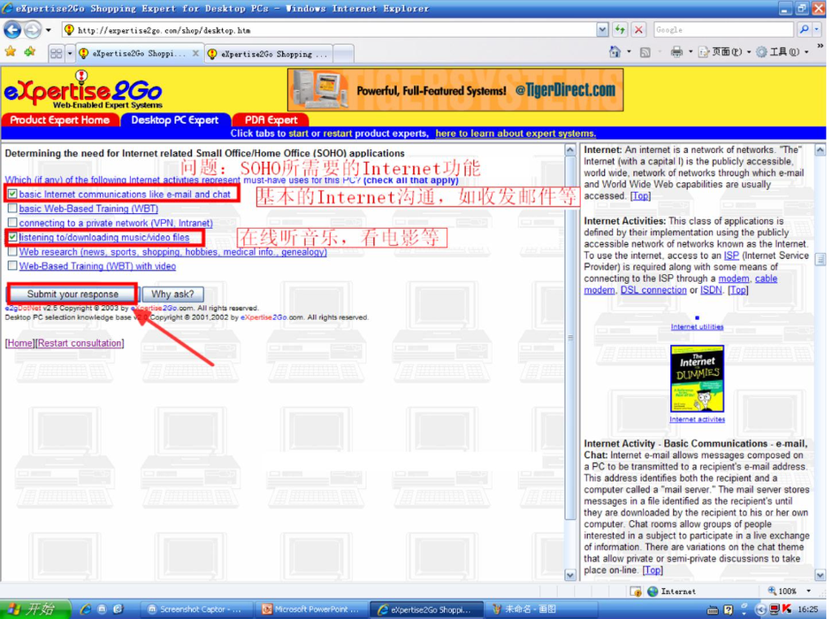Enable connecting to a private network checkbox
Viewport: 840px width, 619px height.
[12, 223]
